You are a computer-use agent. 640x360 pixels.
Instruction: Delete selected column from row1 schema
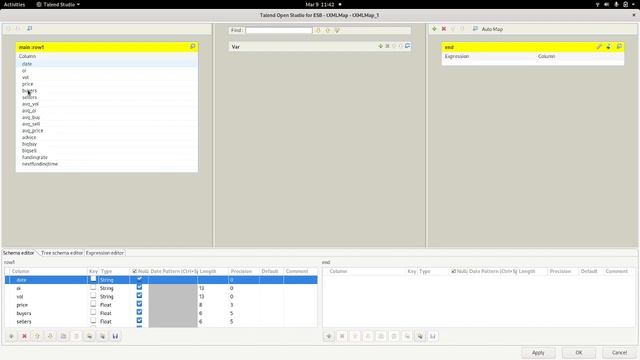[24, 336]
